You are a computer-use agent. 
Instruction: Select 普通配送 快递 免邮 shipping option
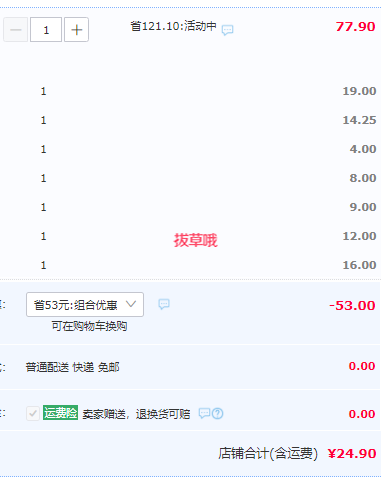tap(73, 367)
